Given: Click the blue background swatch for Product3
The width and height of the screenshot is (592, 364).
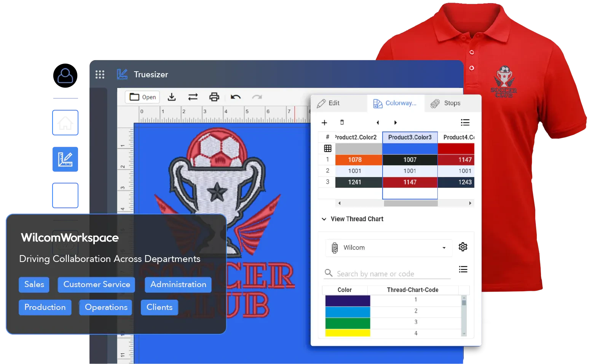Looking at the screenshot, I should [x=410, y=148].
